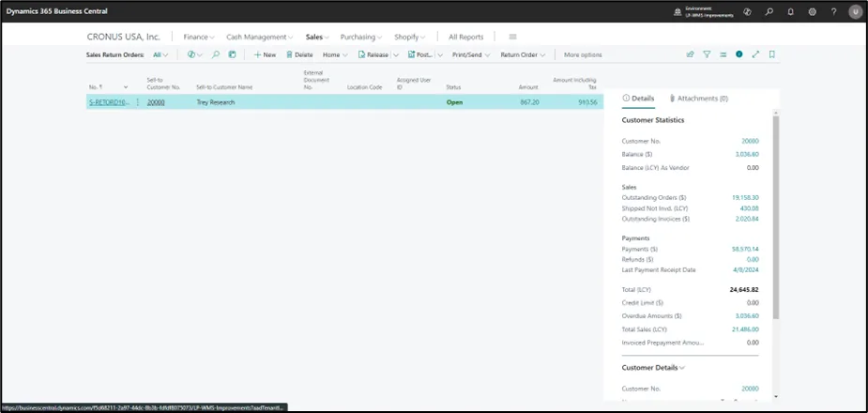Open Total Sales (LCY) value 21,486.00
This screenshot has width=868, height=413.
745,329
